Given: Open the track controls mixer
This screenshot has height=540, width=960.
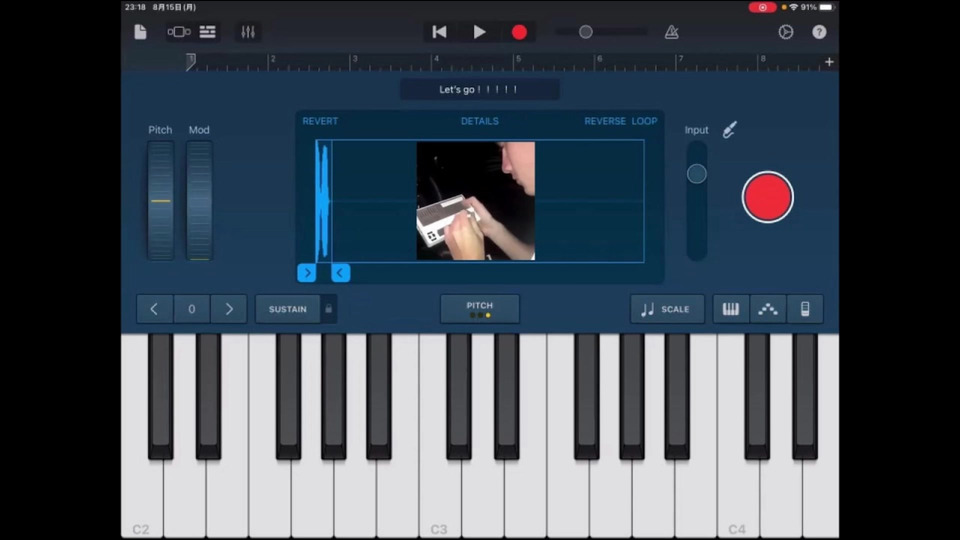Looking at the screenshot, I should (x=248, y=32).
